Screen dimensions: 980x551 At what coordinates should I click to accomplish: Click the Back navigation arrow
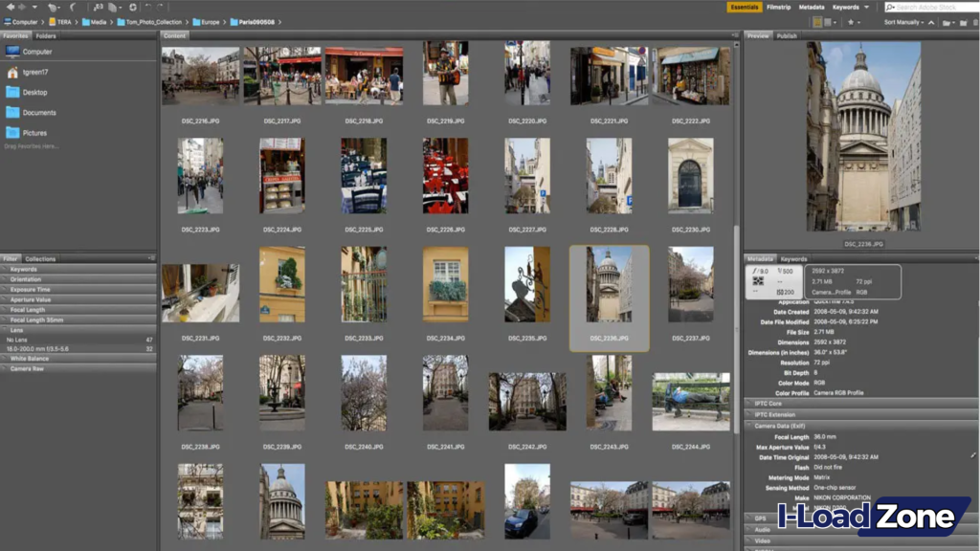(11, 8)
